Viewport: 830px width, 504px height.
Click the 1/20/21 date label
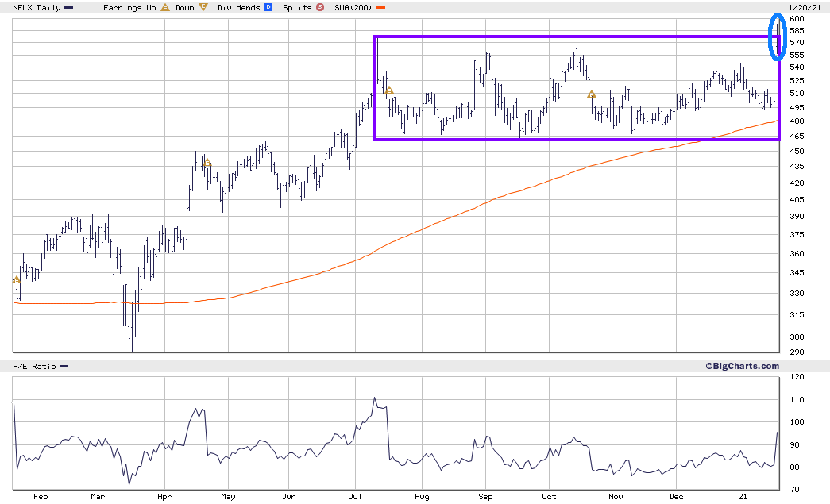[x=804, y=7]
